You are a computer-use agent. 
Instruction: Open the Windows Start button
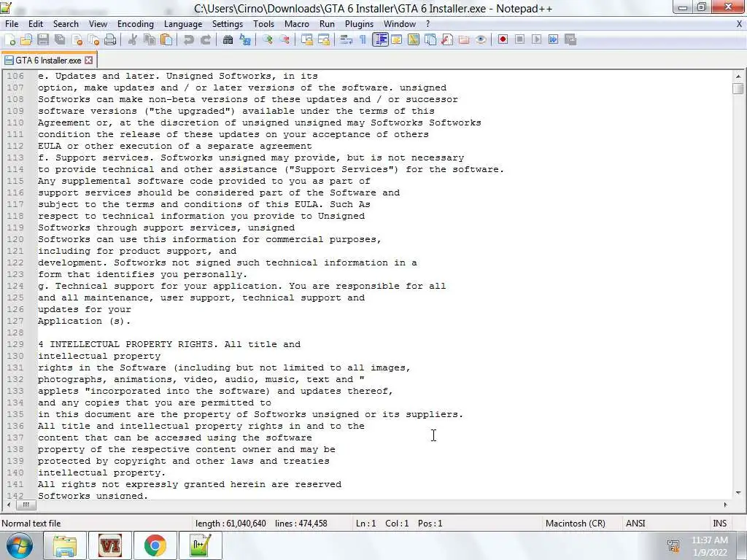(20, 545)
